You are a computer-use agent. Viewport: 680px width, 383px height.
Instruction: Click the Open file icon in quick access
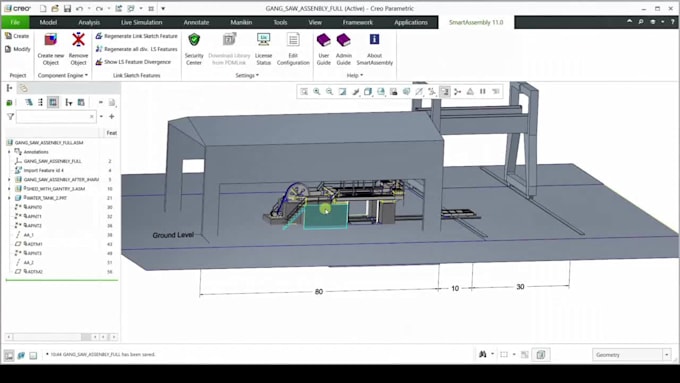[55, 8]
